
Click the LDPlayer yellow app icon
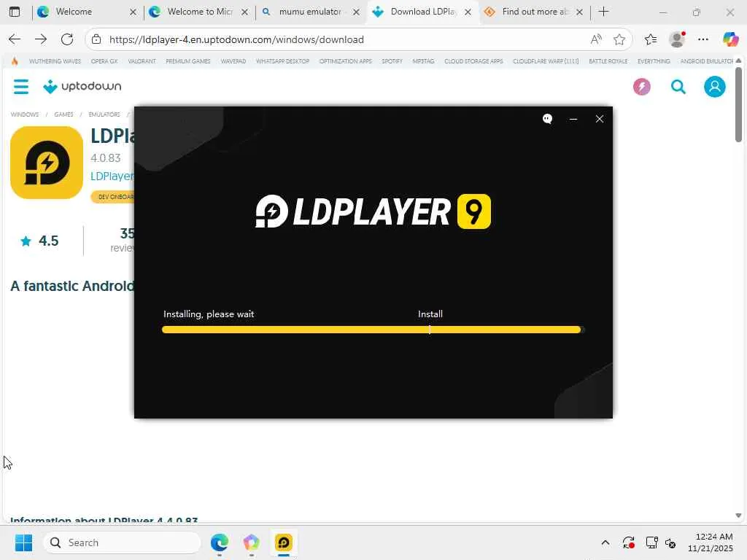[x=47, y=163]
